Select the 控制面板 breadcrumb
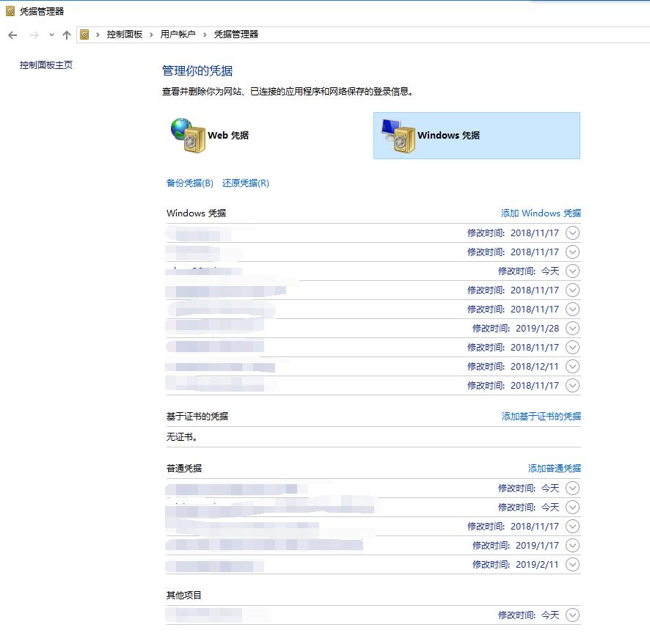Screen dimensions: 650x644 (x=125, y=34)
